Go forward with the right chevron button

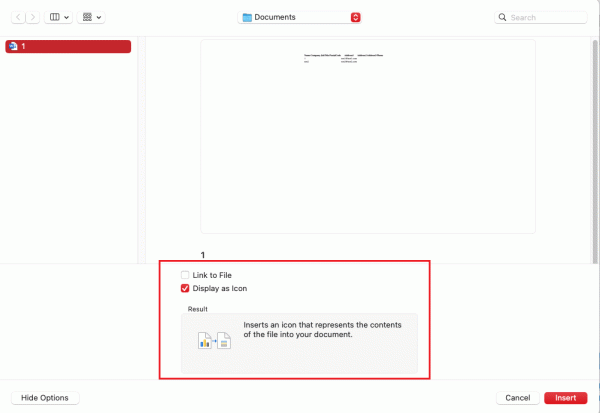click(x=33, y=17)
